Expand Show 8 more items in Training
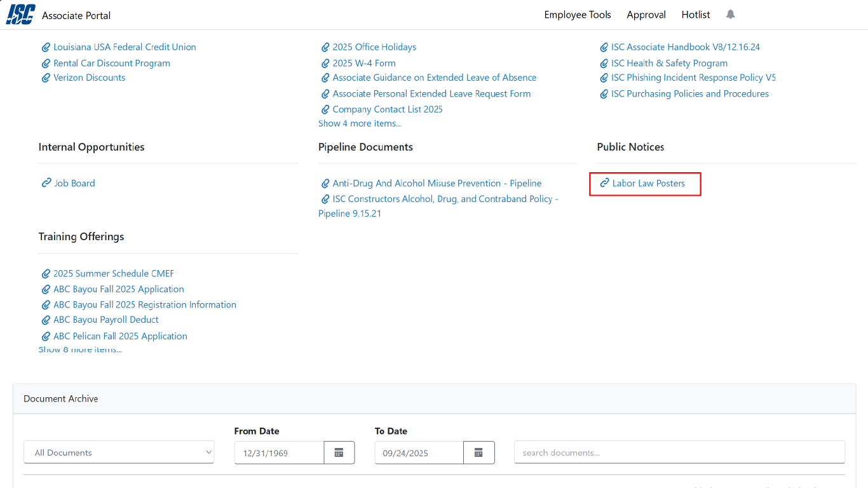Viewport: 868px width, 488px height. click(x=80, y=349)
